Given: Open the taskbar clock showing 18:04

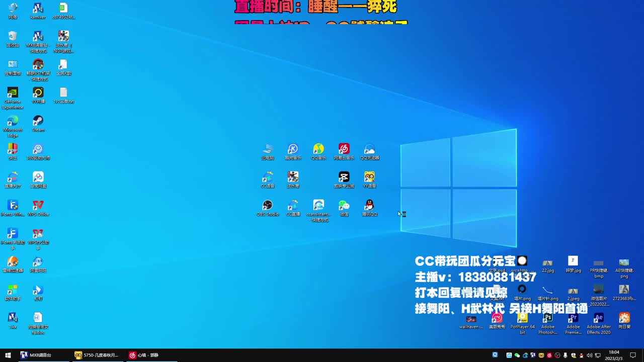Looking at the screenshot, I should 614,355.
